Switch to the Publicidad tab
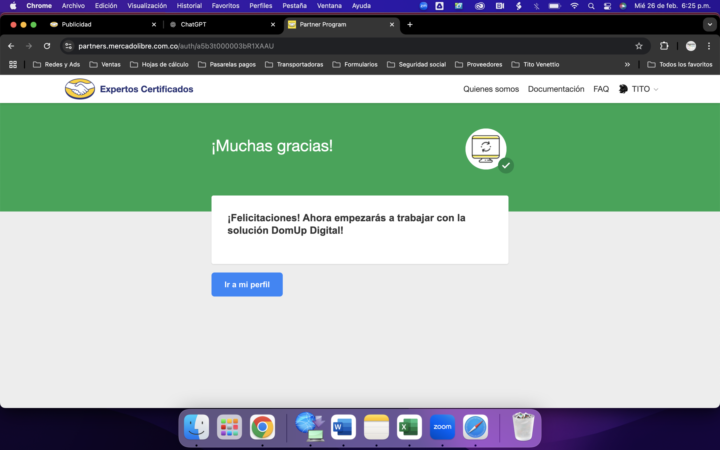This screenshot has height=450, width=720. [100, 24]
